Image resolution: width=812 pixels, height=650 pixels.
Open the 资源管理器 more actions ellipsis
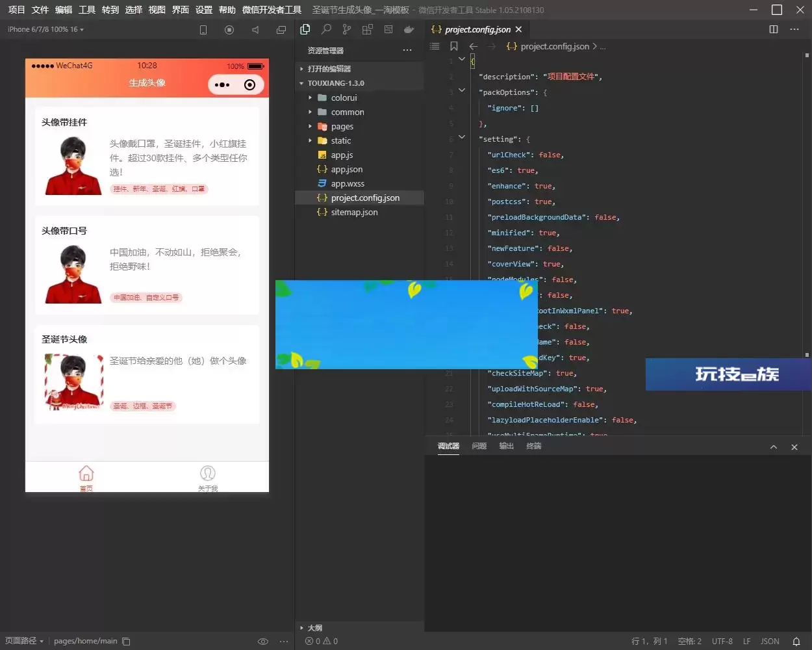[407, 50]
